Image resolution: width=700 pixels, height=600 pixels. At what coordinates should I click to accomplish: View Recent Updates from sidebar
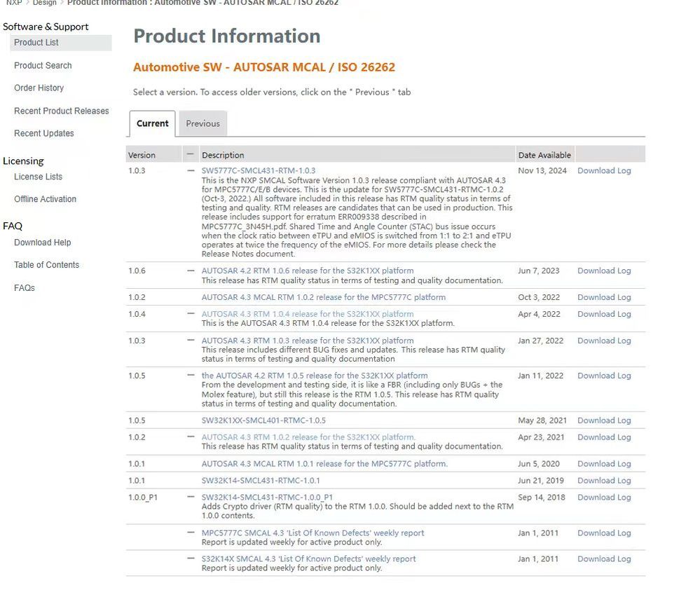pos(43,133)
